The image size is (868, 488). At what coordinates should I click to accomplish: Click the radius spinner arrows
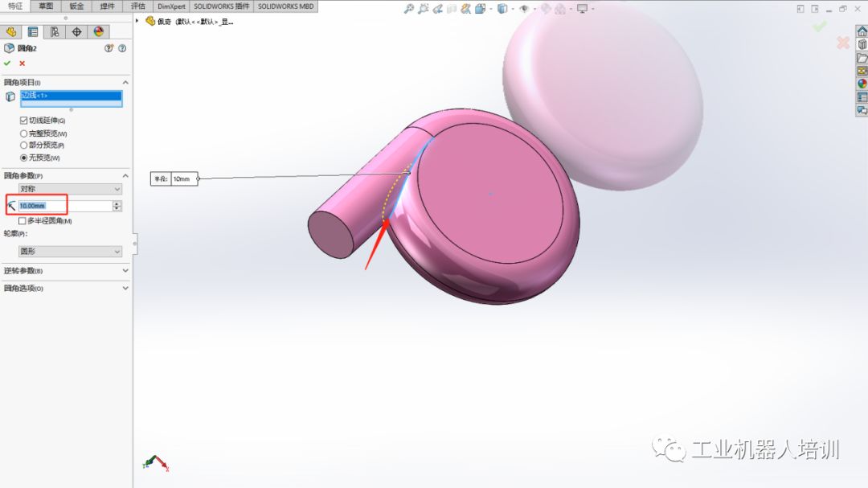117,206
